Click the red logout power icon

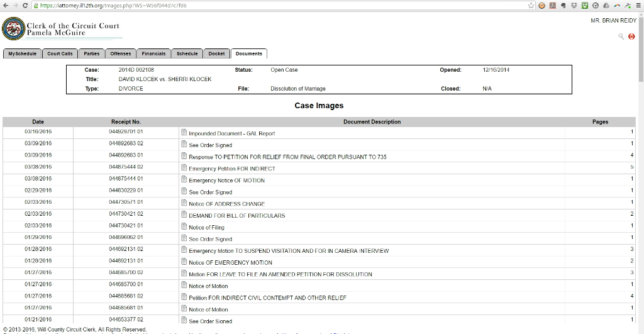pyautogui.click(x=631, y=36)
